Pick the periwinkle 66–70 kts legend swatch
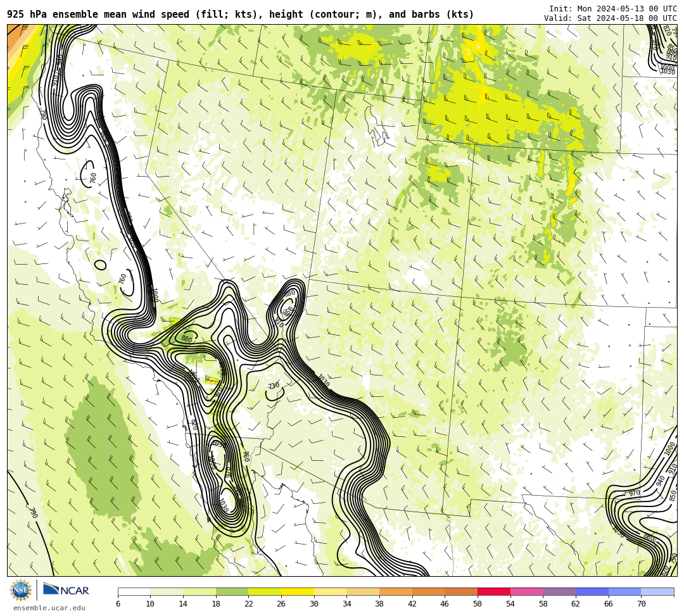This screenshot has width=684, height=616. 624,591
